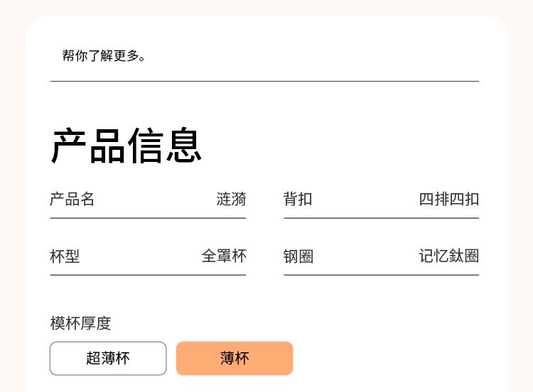Click the 四排四扣 value
The height and width of the screenshot is (392, 533).
448,199
